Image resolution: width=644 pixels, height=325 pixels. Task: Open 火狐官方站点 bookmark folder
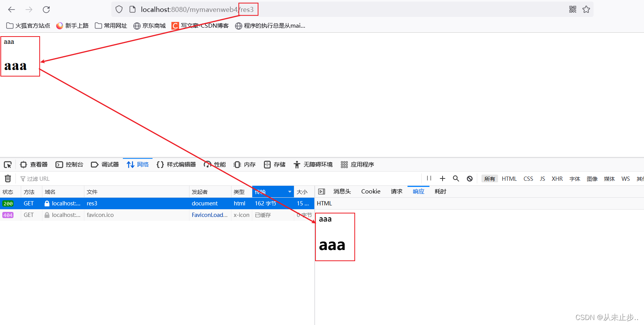click(28, 26)
